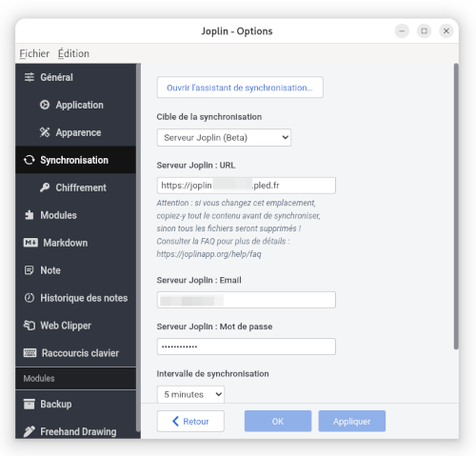Click Ouvrir l'assistant de synchronisation button
476x456 pixels.
coord(240,88)
